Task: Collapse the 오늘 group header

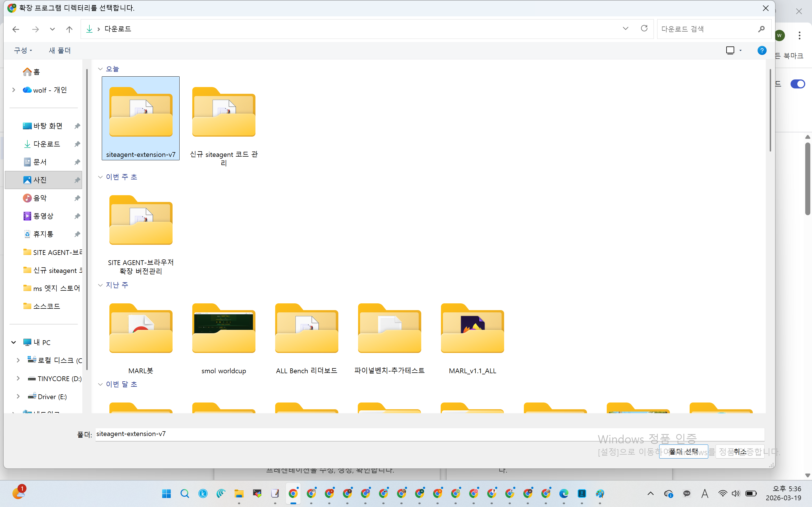Action: (100, 69)
